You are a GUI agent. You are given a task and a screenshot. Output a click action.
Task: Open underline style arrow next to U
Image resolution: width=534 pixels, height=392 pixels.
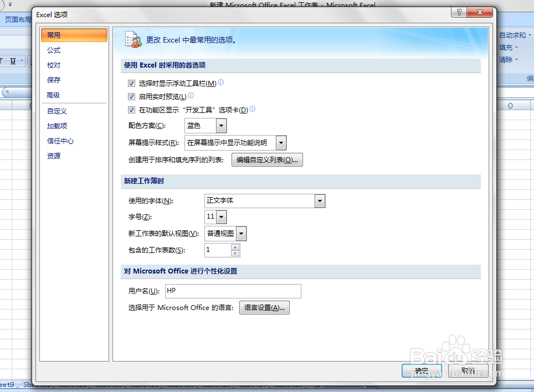click(22, 61)
